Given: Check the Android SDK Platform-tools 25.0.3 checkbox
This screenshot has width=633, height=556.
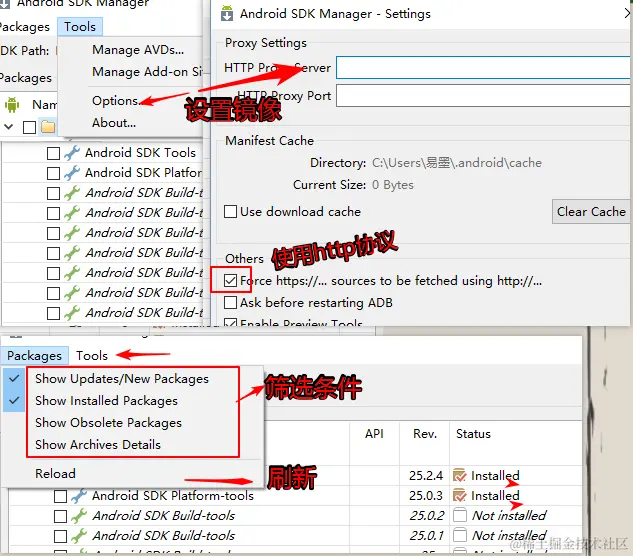Looking at the screenshot, I should (x=61, y=496).
